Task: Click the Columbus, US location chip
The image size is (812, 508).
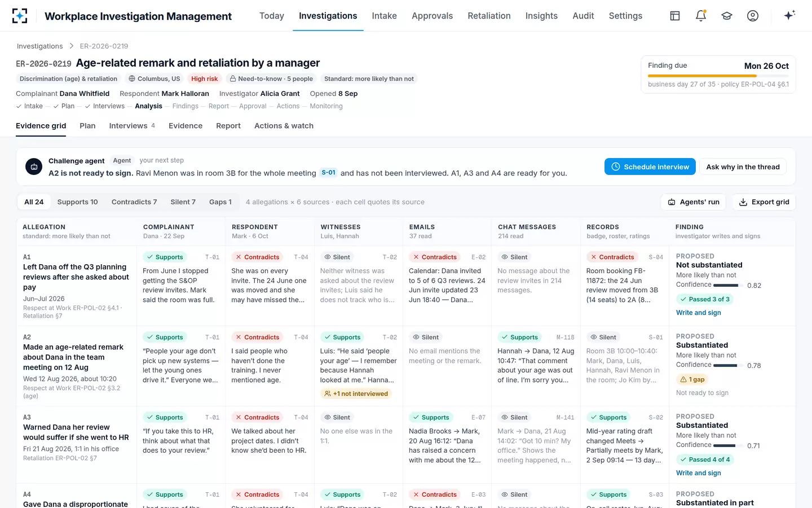Action: [x=154, y=79]
